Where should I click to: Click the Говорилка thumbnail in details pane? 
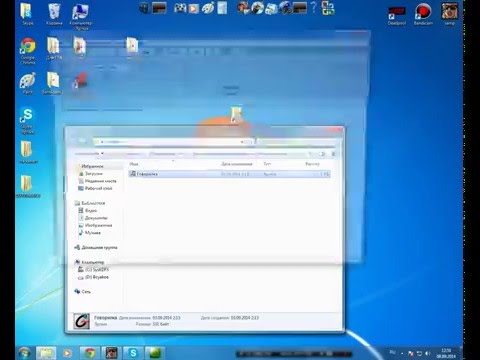(82, 321)
